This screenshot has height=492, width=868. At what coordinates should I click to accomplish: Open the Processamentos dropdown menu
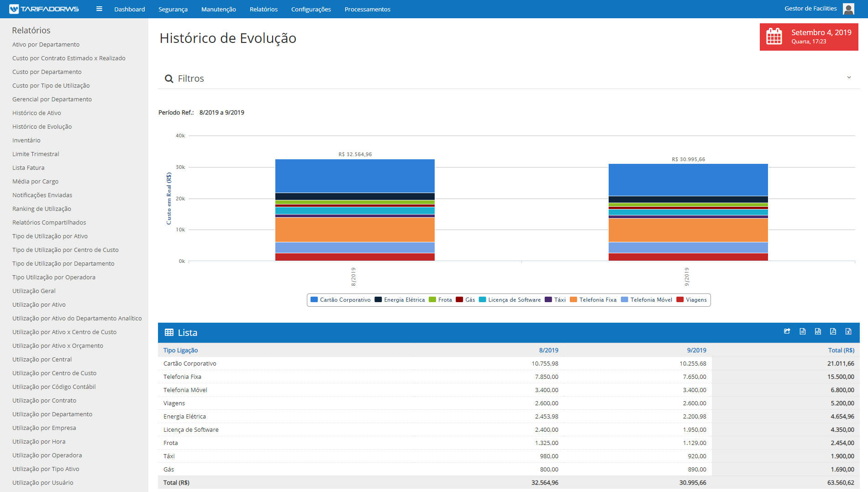367,9
